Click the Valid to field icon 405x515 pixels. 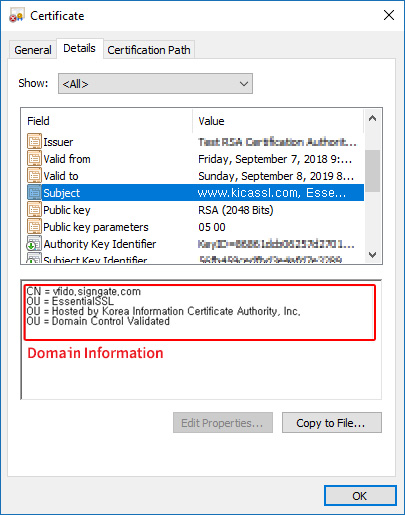coord(34,176)
